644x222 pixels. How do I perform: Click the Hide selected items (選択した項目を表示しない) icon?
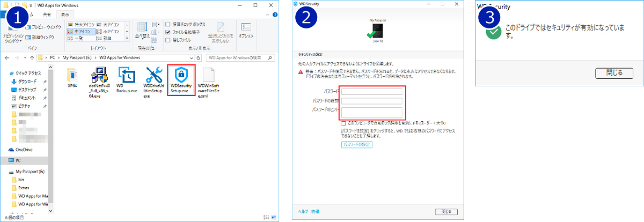pos(220,28)
